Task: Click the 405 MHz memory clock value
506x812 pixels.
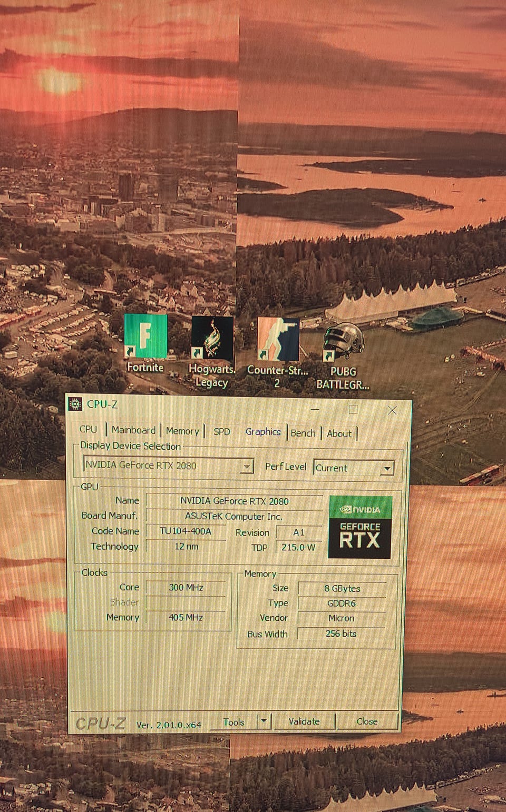Action: pos(186,617)
